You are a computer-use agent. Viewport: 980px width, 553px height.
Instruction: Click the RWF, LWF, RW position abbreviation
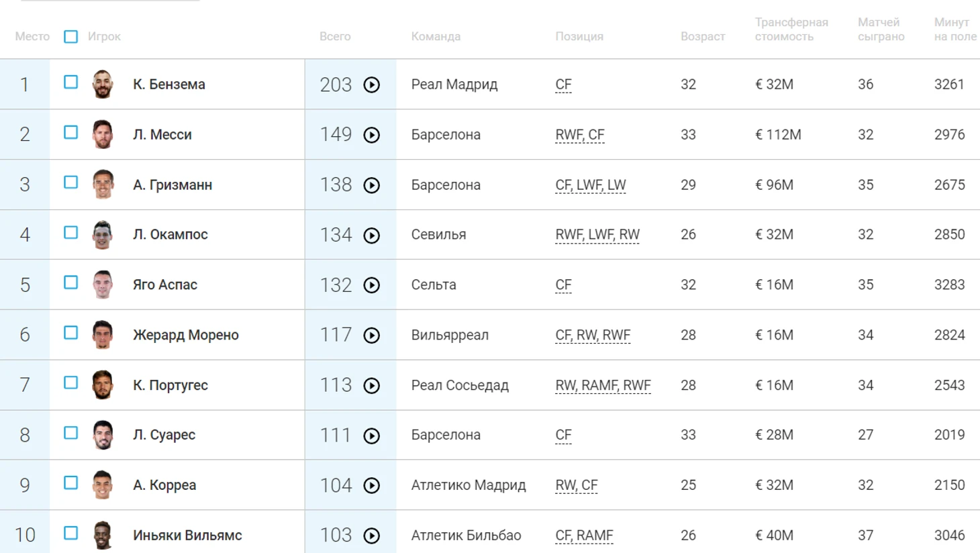pyautogui.click(x=597, y=235)
